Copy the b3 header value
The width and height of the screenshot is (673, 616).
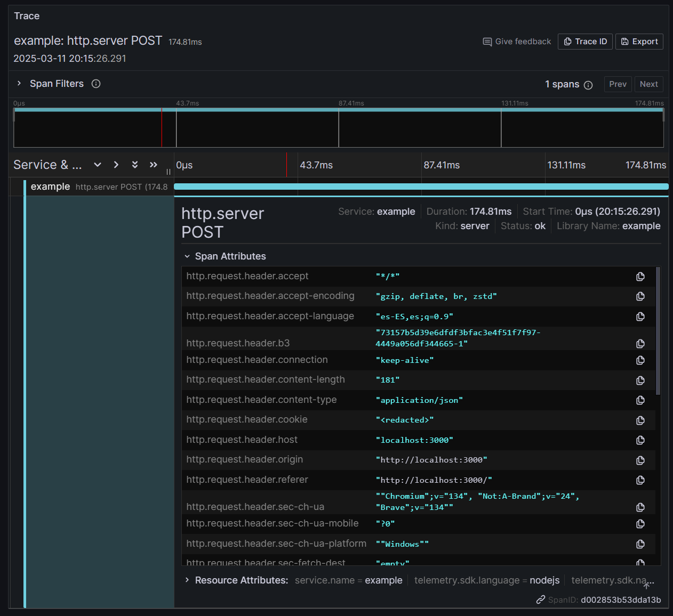pyautogui.click(x=640, y=344)
